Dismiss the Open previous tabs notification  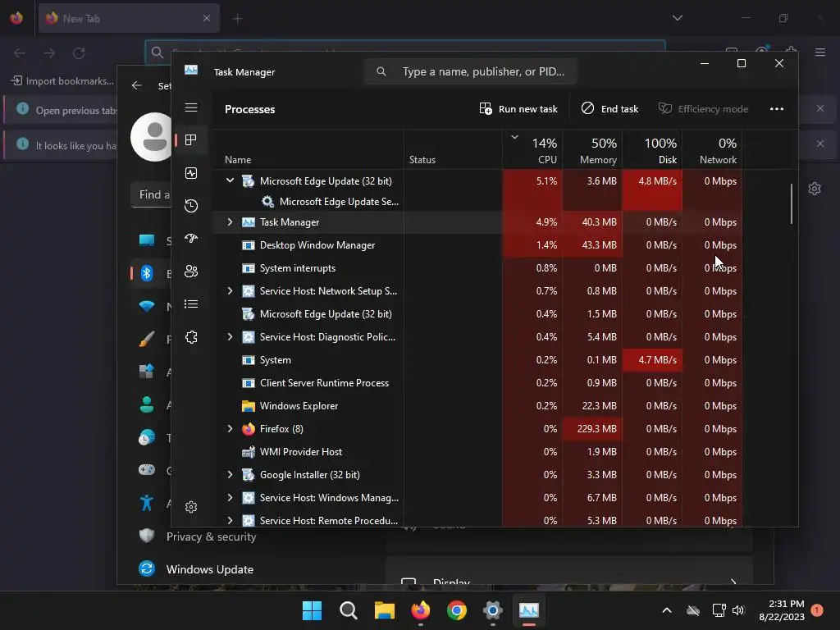tap(820, 108)
